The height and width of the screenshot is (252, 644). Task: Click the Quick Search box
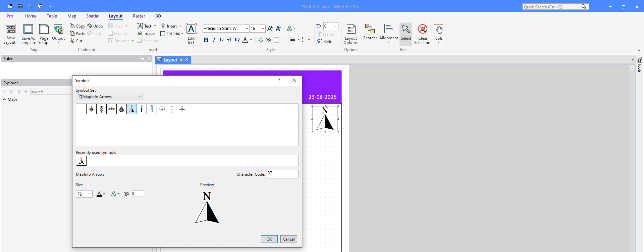click(555, 7)
